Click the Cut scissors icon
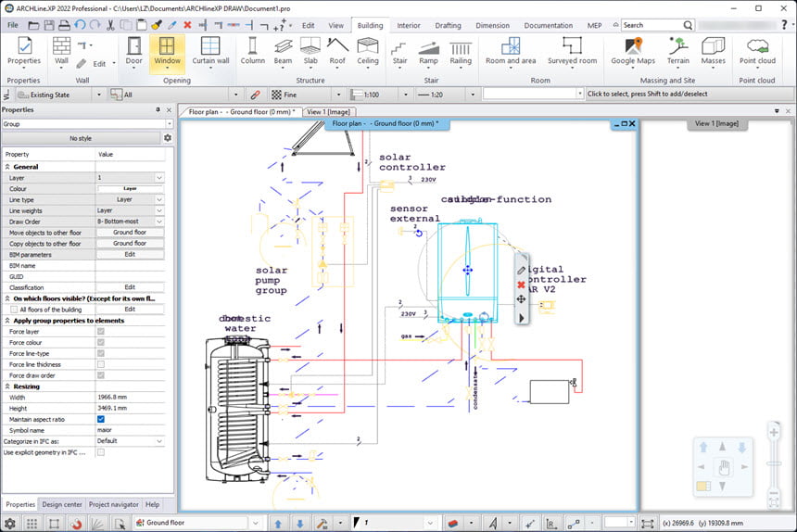 coord(110,25)
